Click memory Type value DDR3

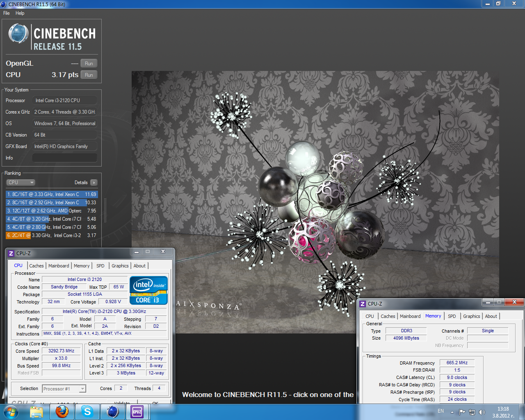(x=406, y=331)
